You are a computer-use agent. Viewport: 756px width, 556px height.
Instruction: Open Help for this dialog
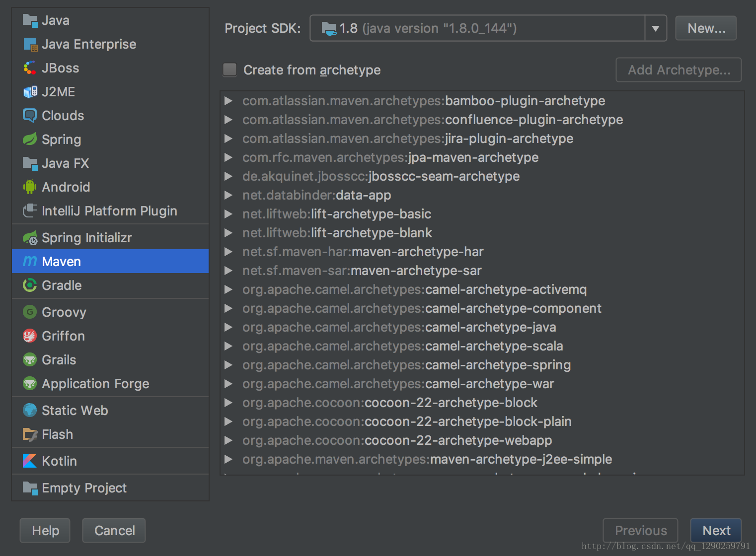tap(45, 531)
